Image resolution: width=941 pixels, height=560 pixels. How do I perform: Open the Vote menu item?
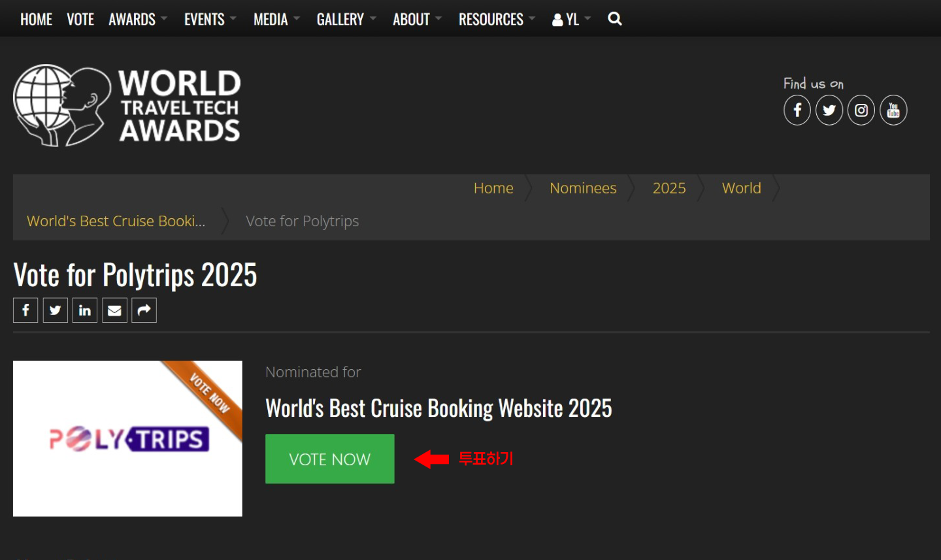click(80, 20)
